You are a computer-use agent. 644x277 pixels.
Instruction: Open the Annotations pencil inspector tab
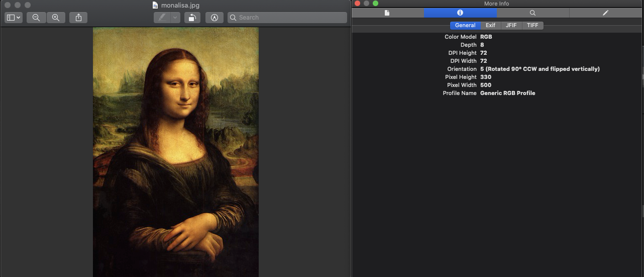pos(605,13)
